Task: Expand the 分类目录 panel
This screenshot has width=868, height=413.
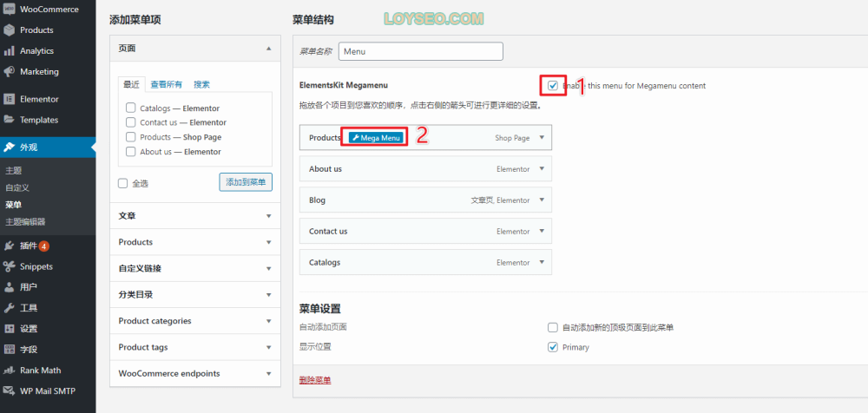Action: coord(268,295)
